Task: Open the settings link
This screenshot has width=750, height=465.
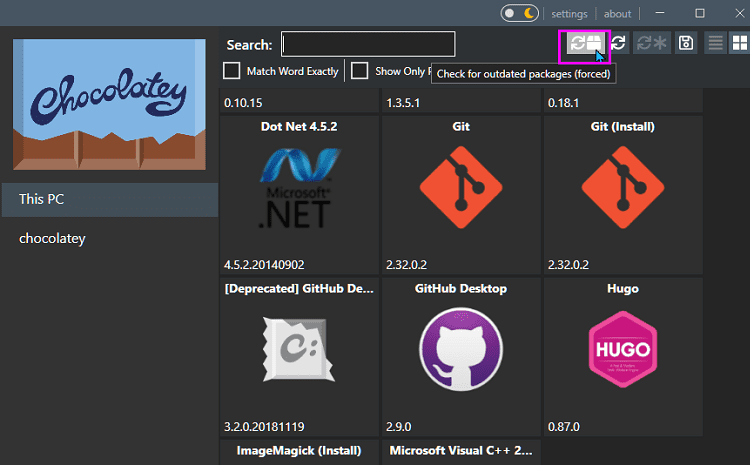Action: (569, 14)
